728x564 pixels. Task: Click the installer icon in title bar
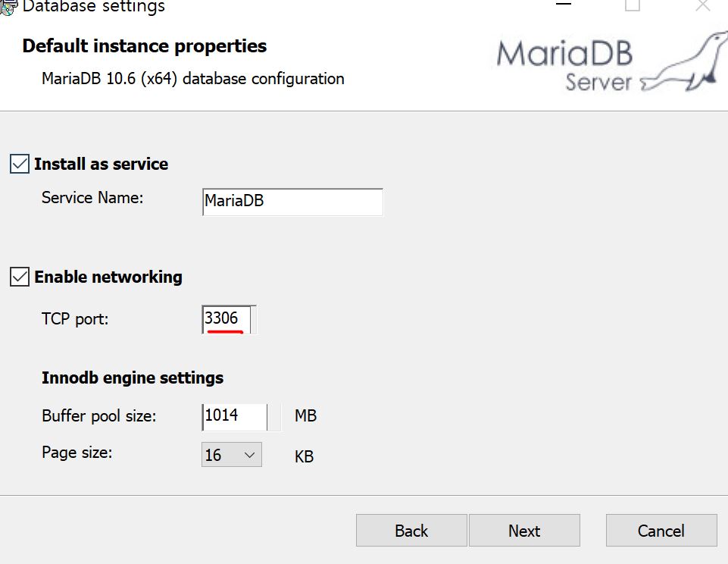[8, 7]
